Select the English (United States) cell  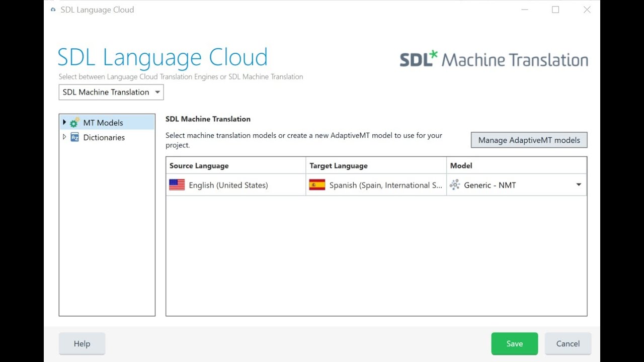(x=235, y=185)
